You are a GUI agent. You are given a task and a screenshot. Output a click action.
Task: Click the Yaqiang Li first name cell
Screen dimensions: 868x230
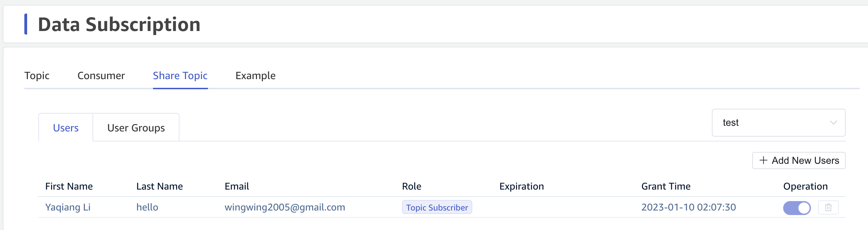click(x=68, y=207)
